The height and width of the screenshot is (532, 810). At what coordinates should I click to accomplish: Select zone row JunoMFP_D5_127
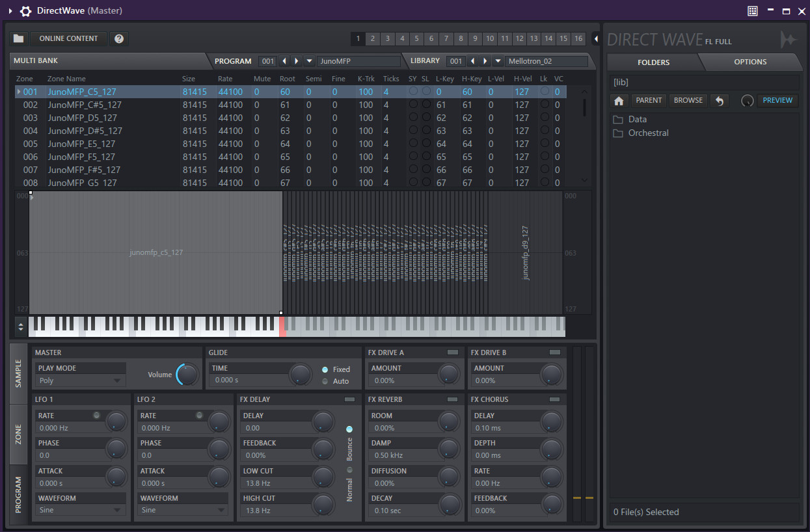tap(85, 118)
